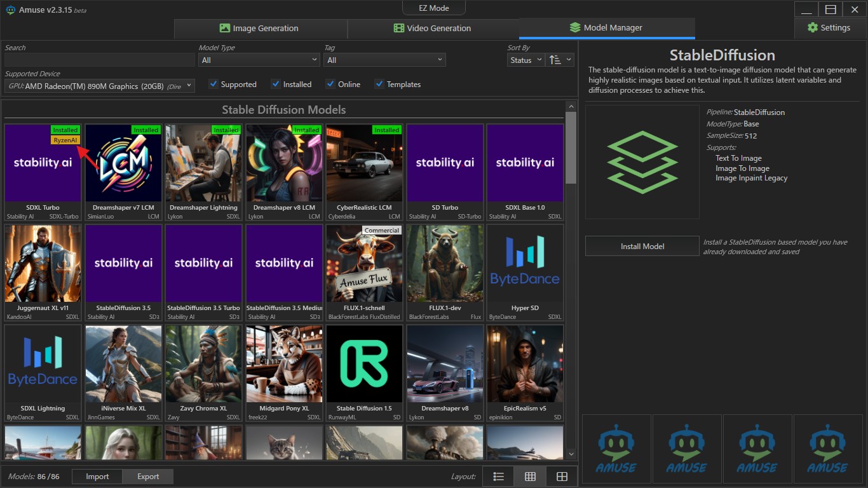Open Settings with the gear icon
This screenshot has height=488, width=868.
(812, 28)
